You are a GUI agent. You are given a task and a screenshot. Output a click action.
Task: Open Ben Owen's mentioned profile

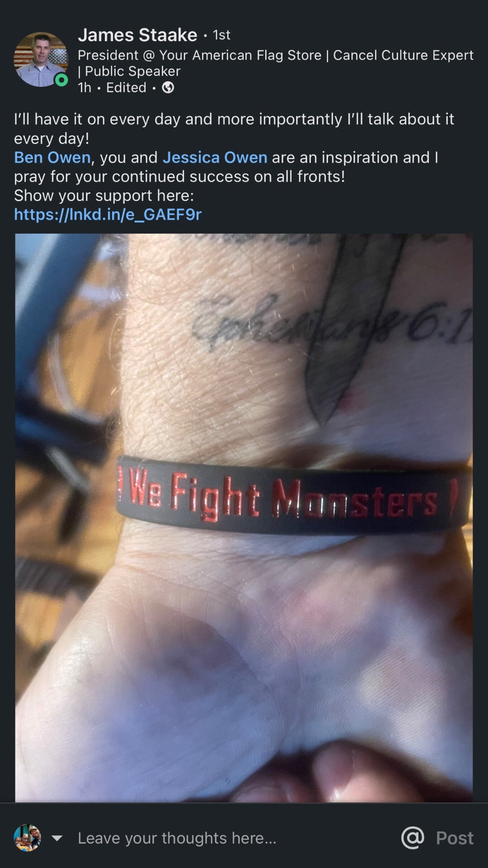tap(52, 157)
